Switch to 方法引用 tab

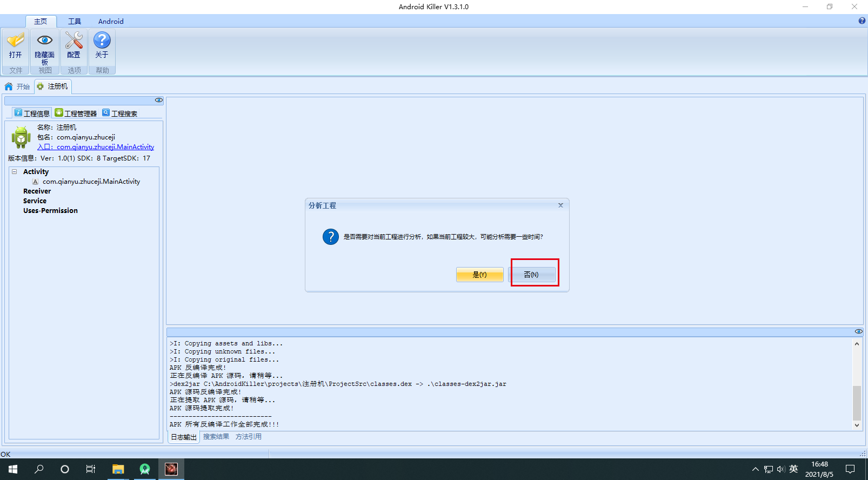click(x=249, y=437)
